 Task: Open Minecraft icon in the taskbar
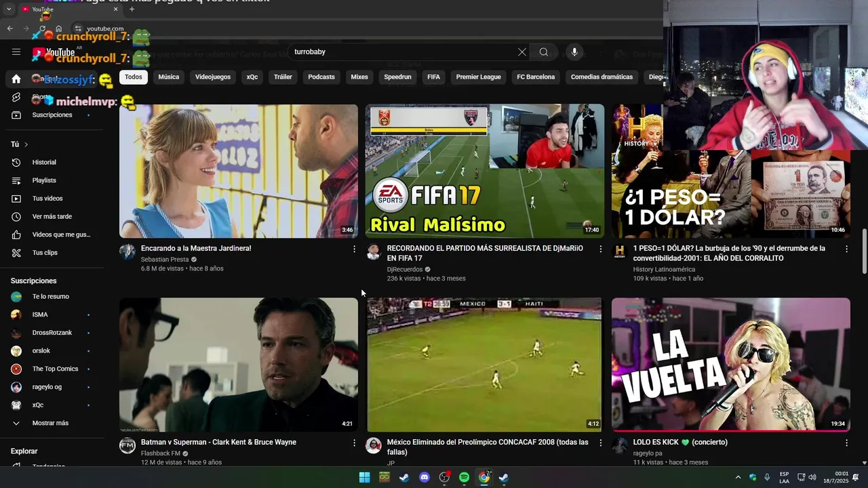pyautogui.click(x=384, y=477)
